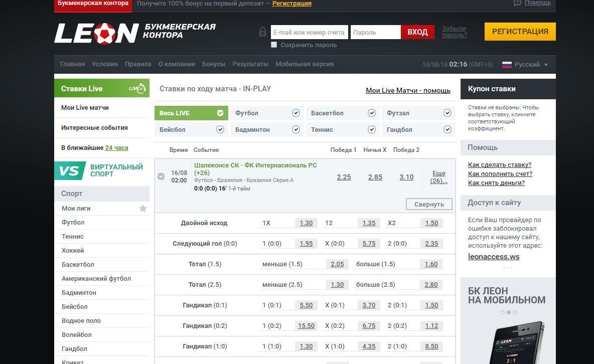
Task: Expand more markets via Еще (26)
Action: pos(438,177)
